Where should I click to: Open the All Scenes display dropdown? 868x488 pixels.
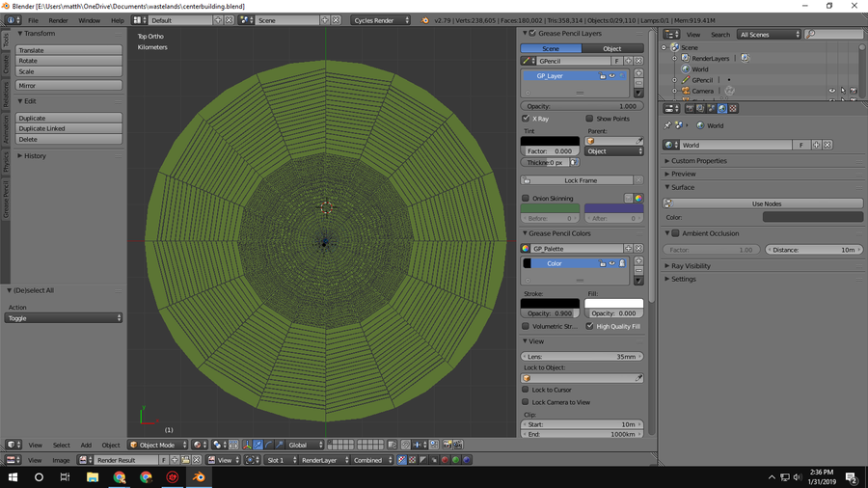coord(769,35)
